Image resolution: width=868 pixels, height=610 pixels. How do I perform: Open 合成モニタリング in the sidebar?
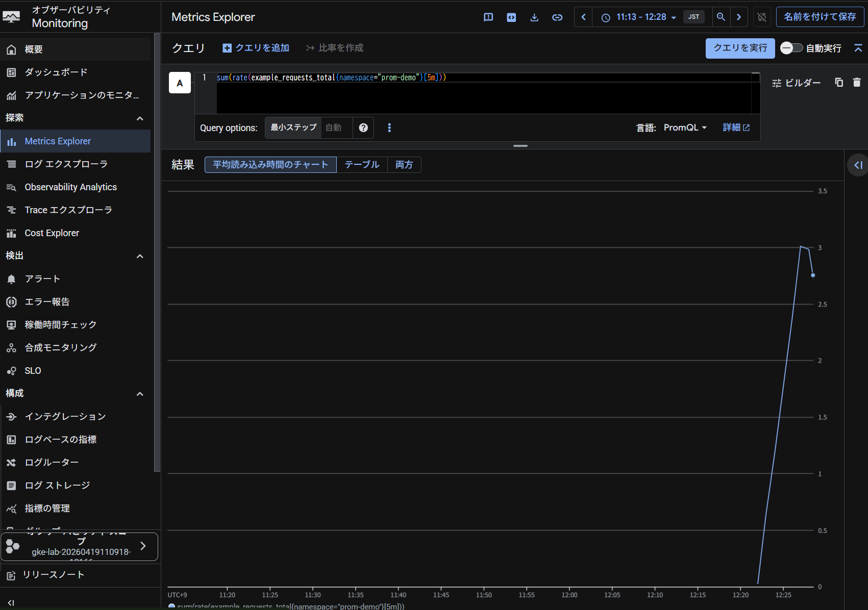point(76,348)
